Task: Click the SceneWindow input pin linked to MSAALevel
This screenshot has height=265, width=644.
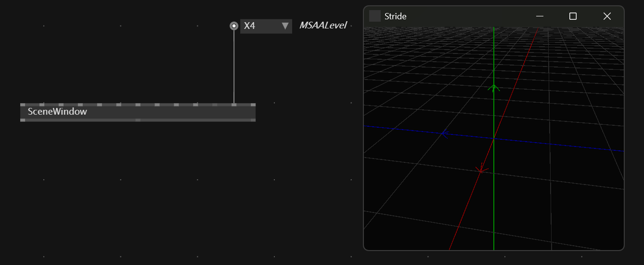Action: 234,104
